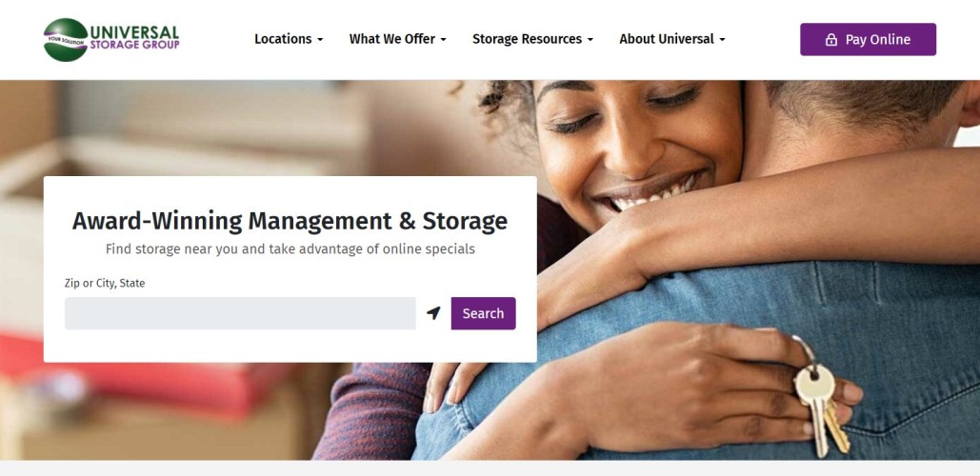Click the Award-Winning Management & Storage heading

click(x=290, y=221)
